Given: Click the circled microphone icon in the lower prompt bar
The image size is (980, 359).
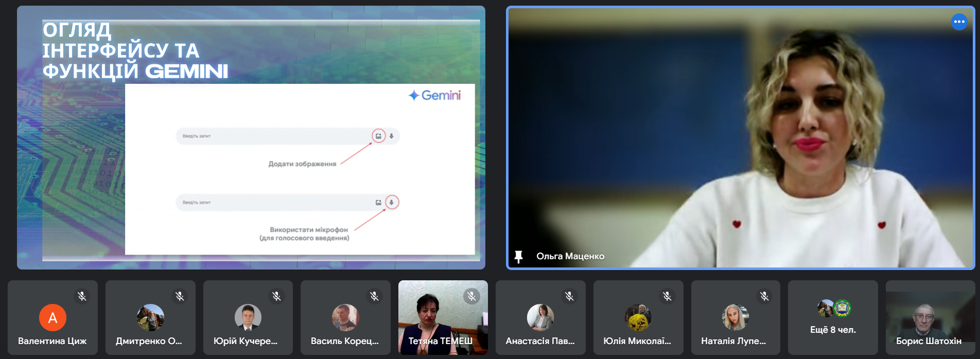Looking at the screenshot, I should pyautogui.click(x=392, y=202).
